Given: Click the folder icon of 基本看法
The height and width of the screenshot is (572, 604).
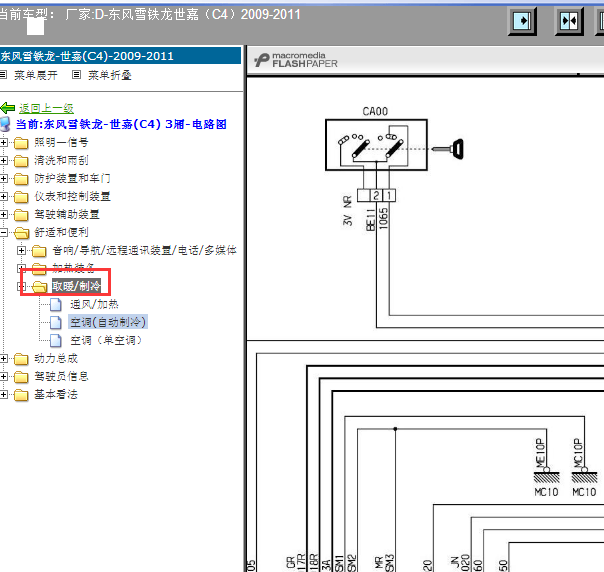Looking at the screenshot, I should pyautogui.click(x=21, y=395).
